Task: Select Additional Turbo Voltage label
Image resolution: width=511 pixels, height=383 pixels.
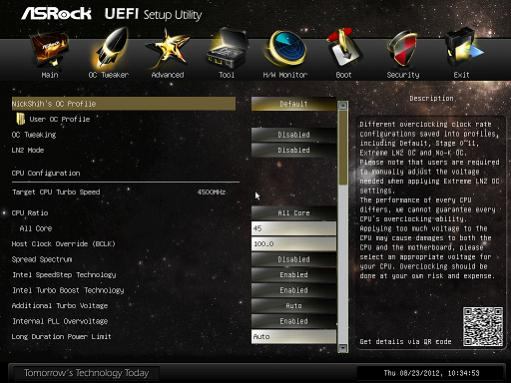Action: tap(60, 305)
